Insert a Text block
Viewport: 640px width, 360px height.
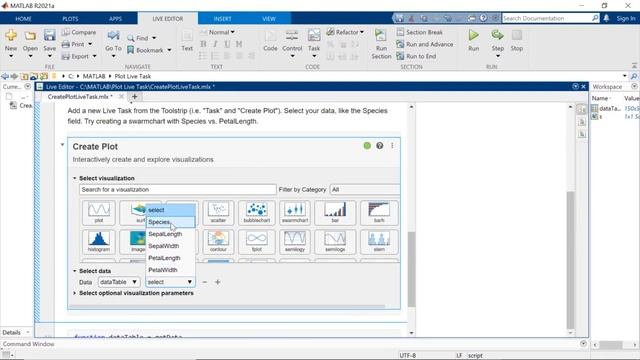pyautogui.click(x=187, y=41)
